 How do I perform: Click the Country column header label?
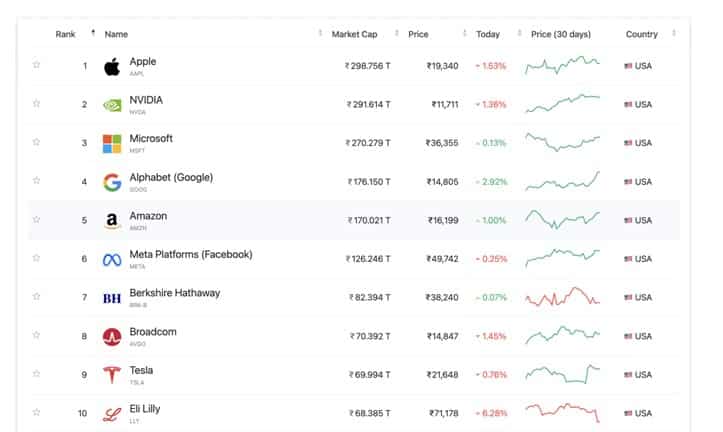641,34
